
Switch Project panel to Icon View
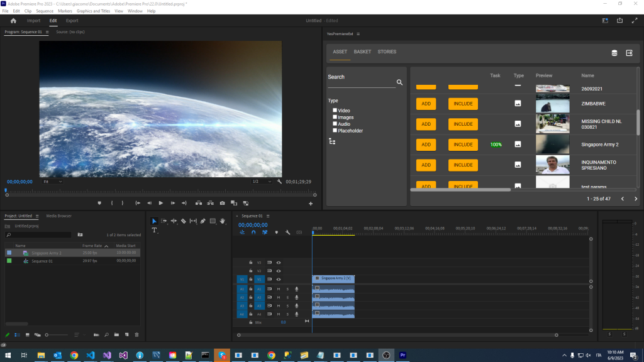point(28,335)
